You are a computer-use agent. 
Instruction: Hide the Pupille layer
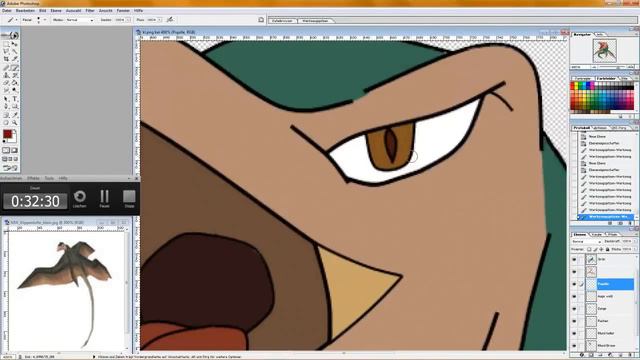pyautogui.click(x=574, y=284)
